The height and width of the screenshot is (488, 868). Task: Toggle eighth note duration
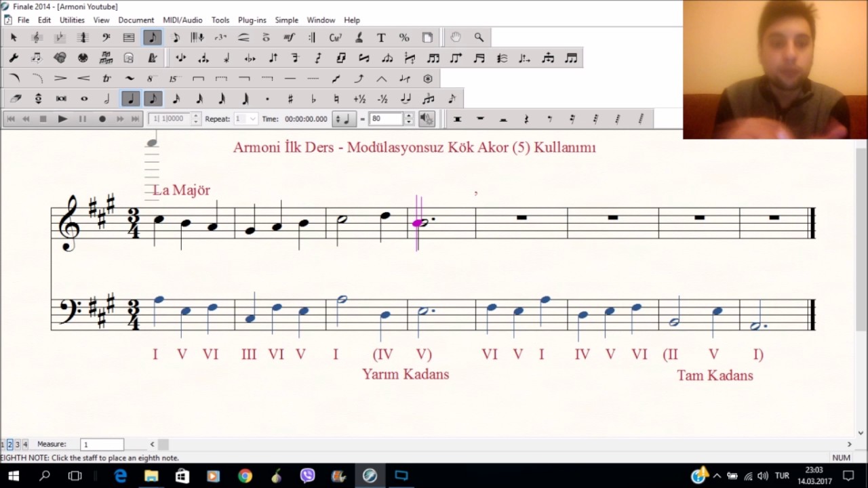click(153, 99)
